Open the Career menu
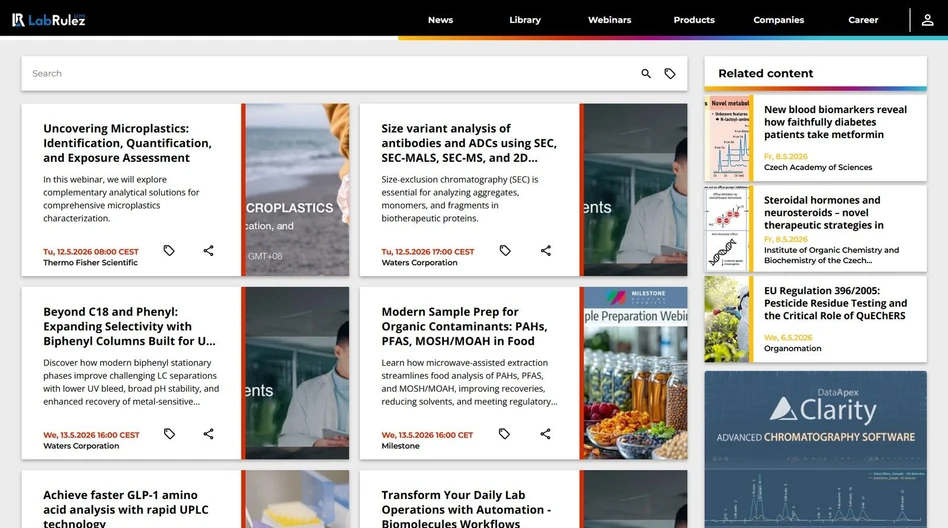Screen dimensions: 948x528 [x=863, y=20]
